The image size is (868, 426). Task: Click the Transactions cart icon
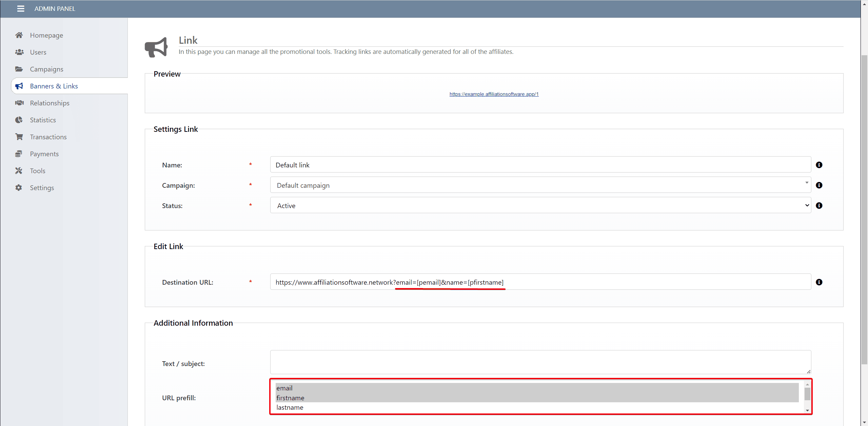tap(19, 137)
